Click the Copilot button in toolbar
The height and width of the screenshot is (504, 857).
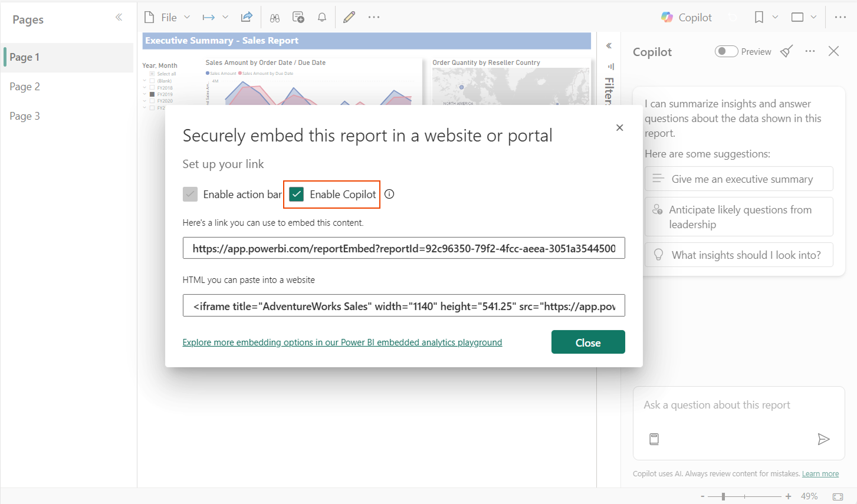pyautogui.click(x=687, y=17)
